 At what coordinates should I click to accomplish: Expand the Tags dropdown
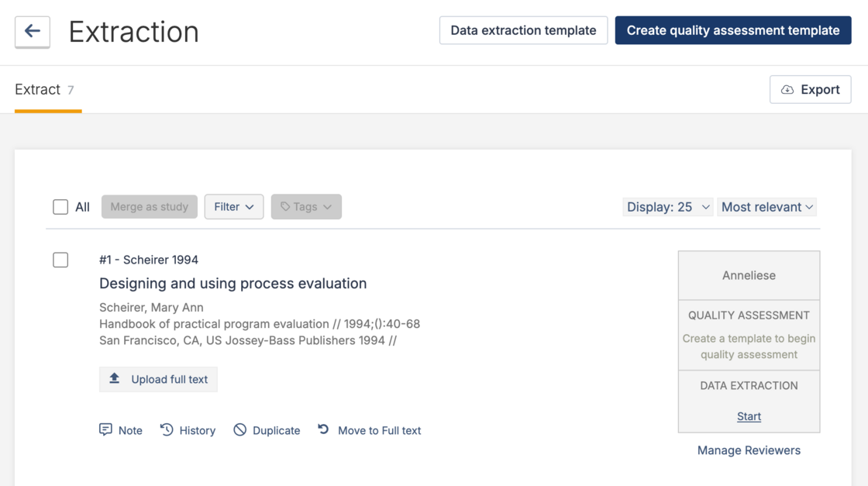pos(306,206)
